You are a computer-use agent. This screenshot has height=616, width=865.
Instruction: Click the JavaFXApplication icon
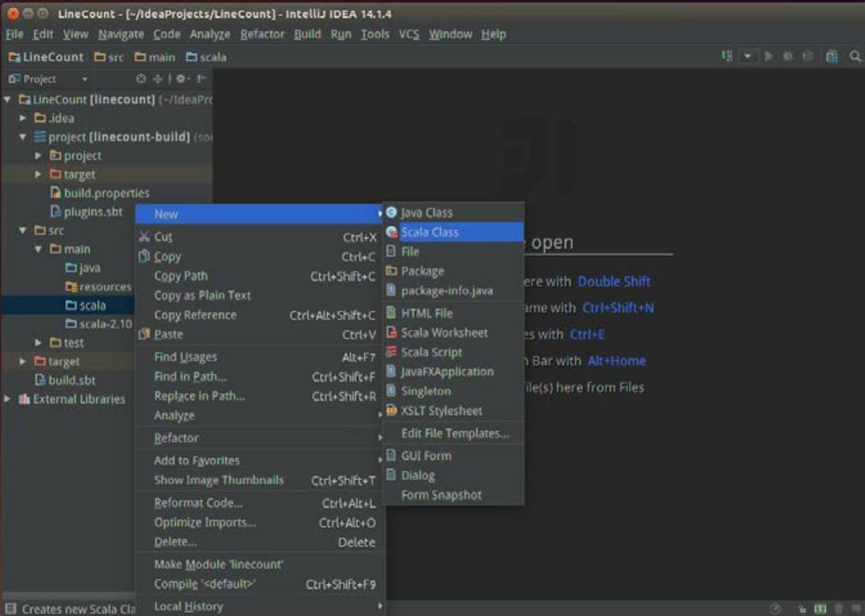[x=391, y=371]
